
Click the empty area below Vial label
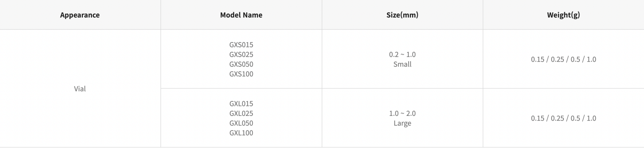(80, 120)
